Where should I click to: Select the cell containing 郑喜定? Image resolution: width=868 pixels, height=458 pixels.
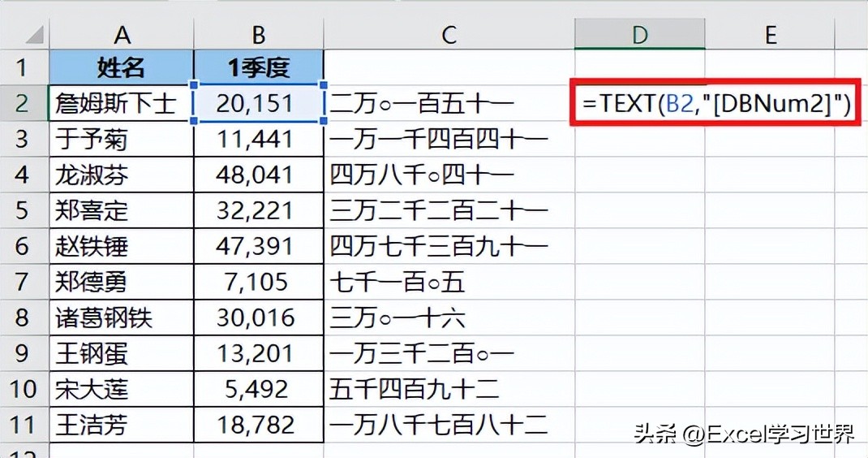coord(122,210)
